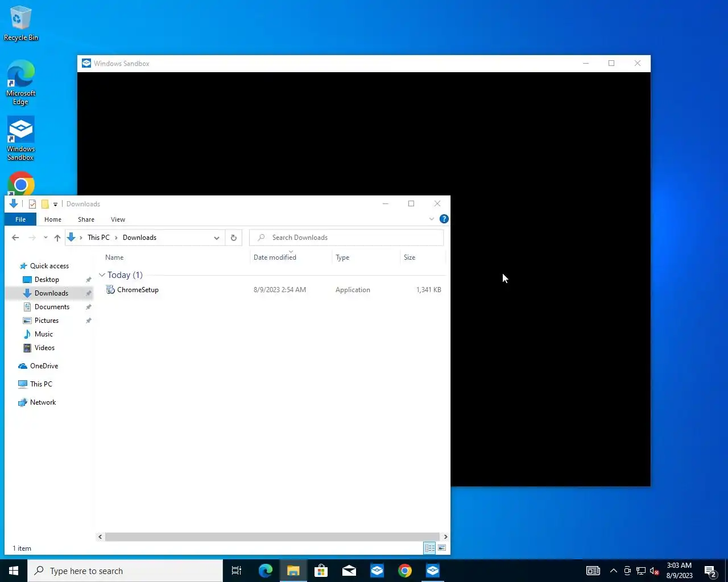The width and height of the screenshot is (728, 582).
Task: Open Videos in the navigation pane
Action: [x=44, y=348]
